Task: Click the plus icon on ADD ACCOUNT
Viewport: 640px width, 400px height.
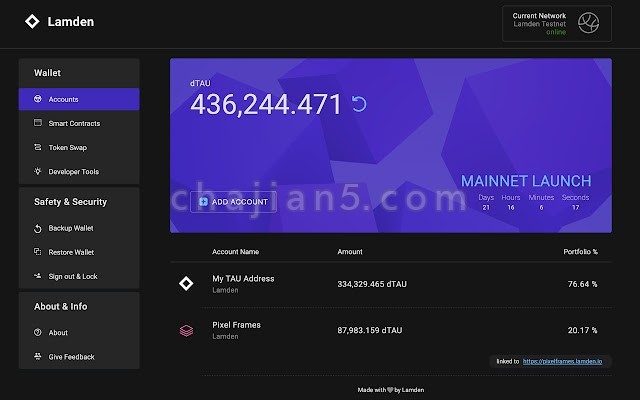Action: (203, 202)
